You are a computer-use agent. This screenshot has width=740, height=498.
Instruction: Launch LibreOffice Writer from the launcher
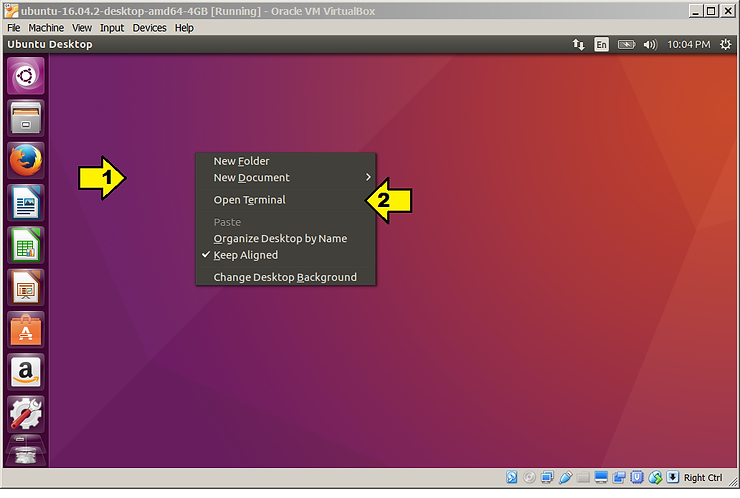tap(26, 203)
